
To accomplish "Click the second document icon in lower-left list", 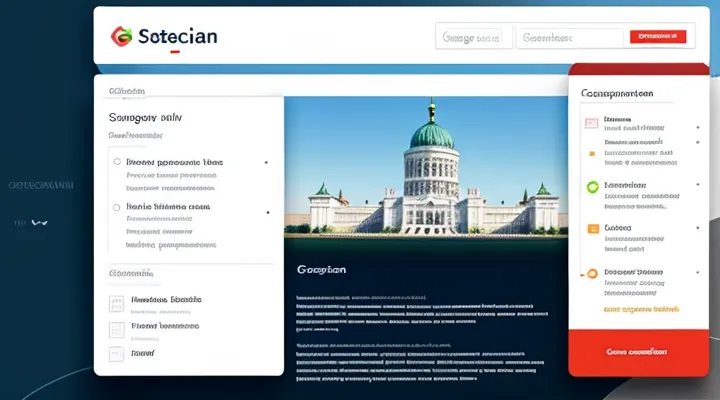I will (117, 330).
